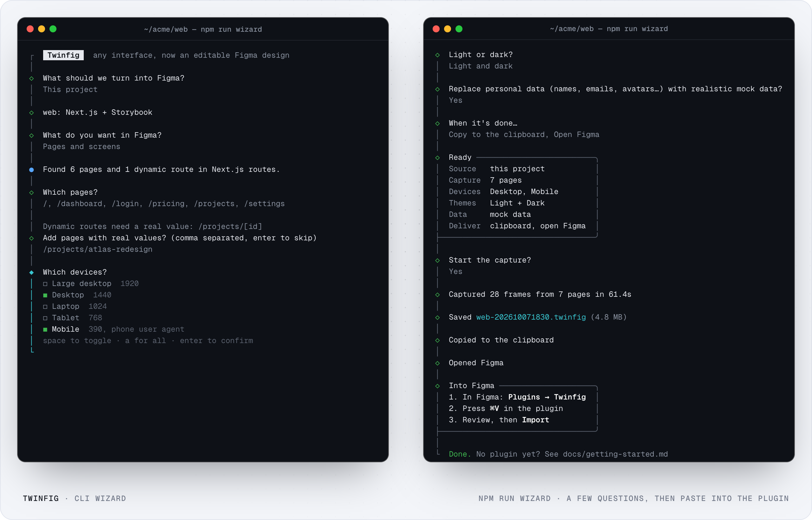Click diamond marker beside 'Replace personal data'
Screen dimensions: 812x520
tap(437, 89)
